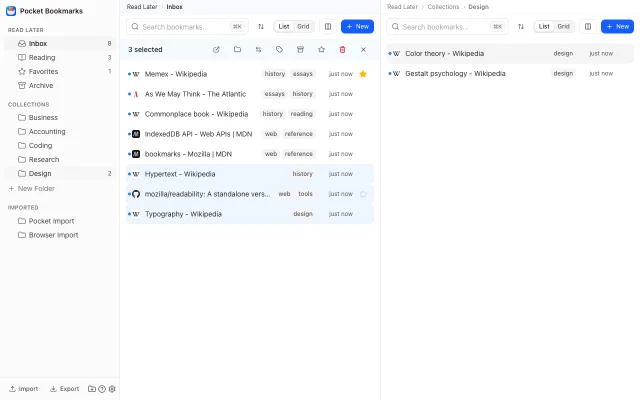Click the Hypertext - Wikipedia row
The width and height of the screenshot is (640, 400).
tap(250, 174)
